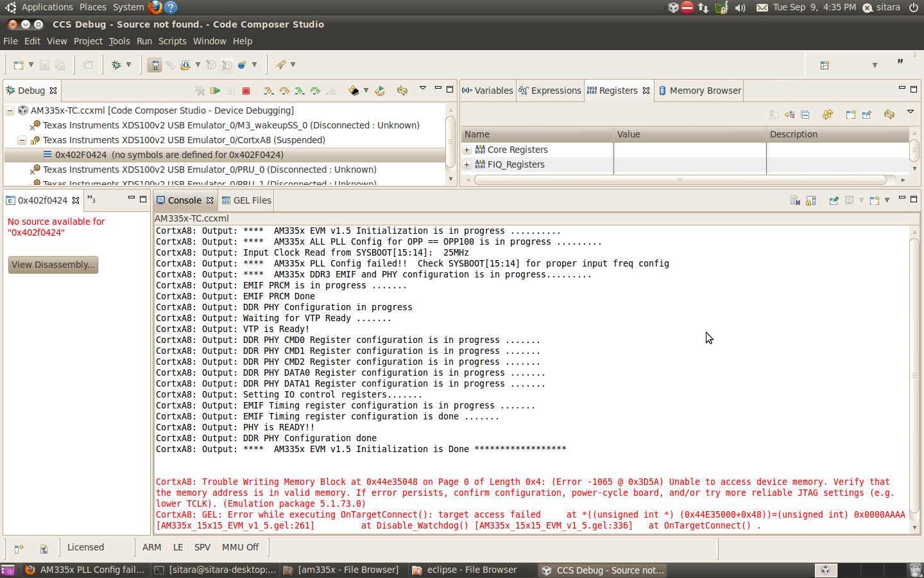Click the View Disassembly... button
Image resolution: width=924 pixels, height=578 pixels.
[x=53, y=265]
